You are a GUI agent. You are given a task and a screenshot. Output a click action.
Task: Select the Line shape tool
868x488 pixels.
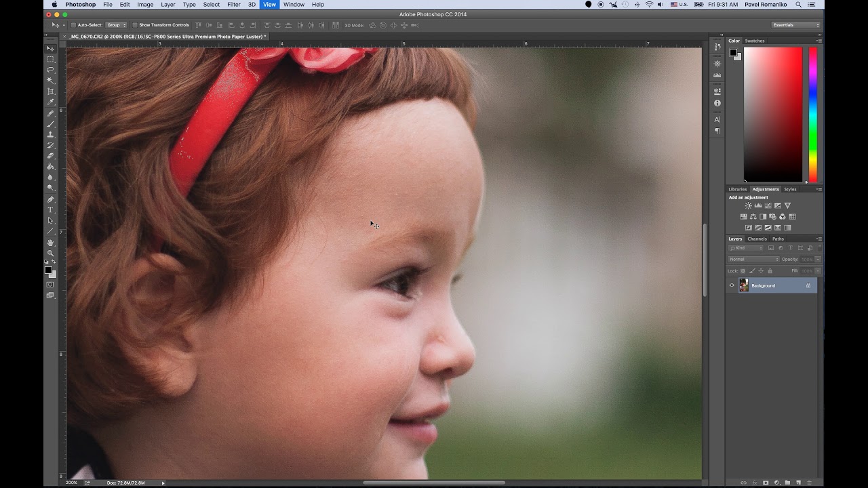(50, 231)
